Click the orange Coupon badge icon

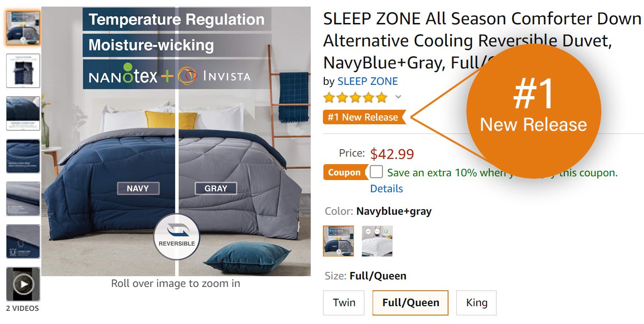coord(345,173)
